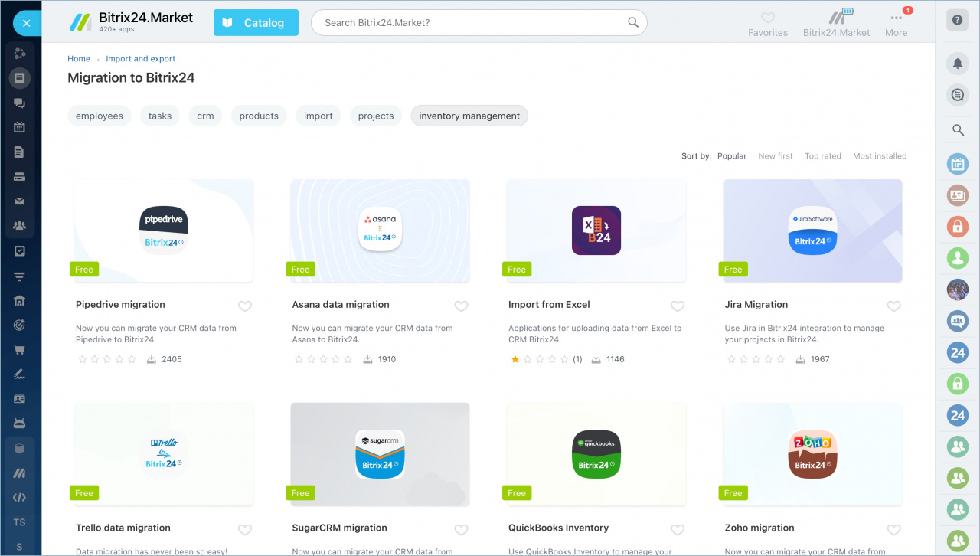Sort apps by Top rated
Screen dimensions: 980x556
pyautogui.click(x=823, y=156)
